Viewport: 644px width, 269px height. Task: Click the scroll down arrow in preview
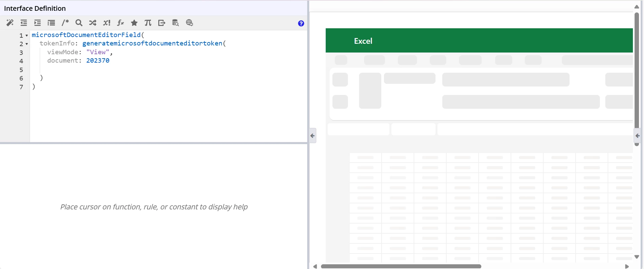click(x=637, y=257)
